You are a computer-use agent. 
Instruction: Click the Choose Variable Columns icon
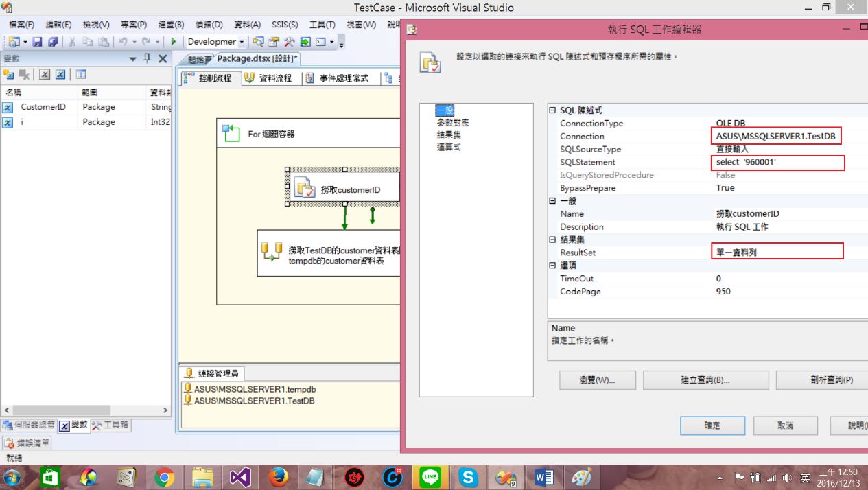pyautogui.click(x=81, y=74)
